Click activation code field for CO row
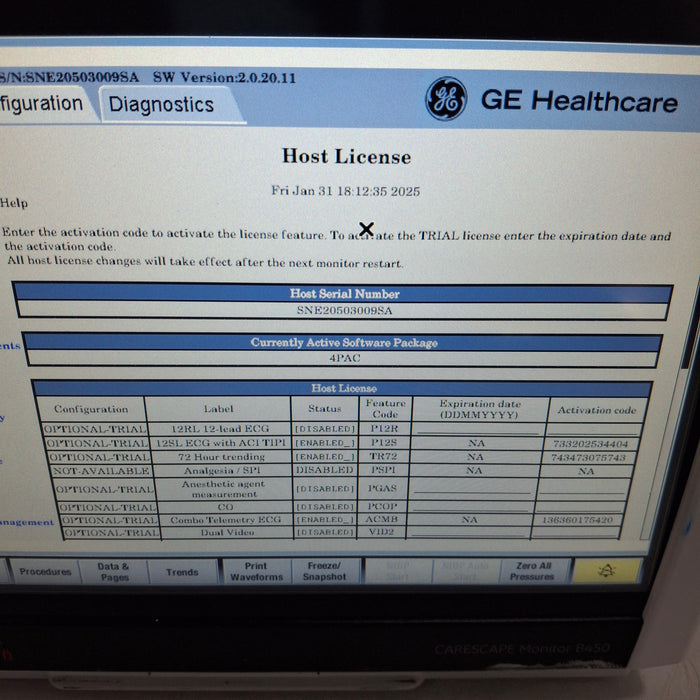Image resolution: width=700 pixels, height=700 pixels. (579, 507)
